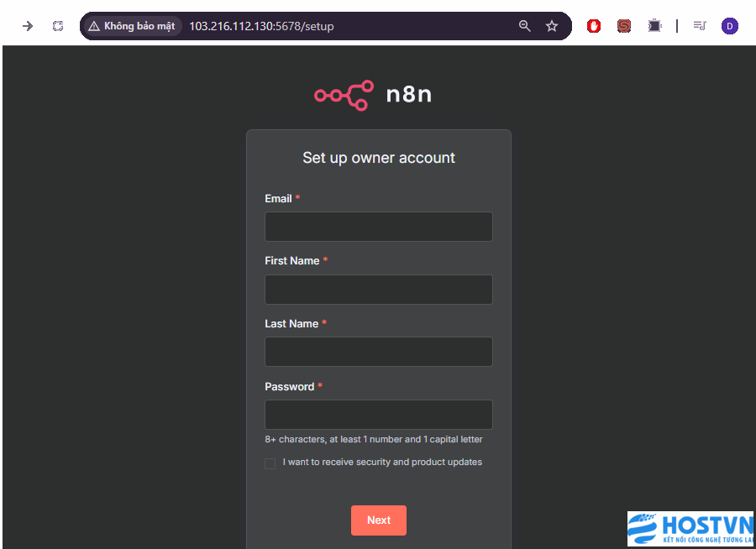The height and width of the screenshot is (549, 756).
Task: Open the profile avatar labeled D
Action: [x=729, y=26]
